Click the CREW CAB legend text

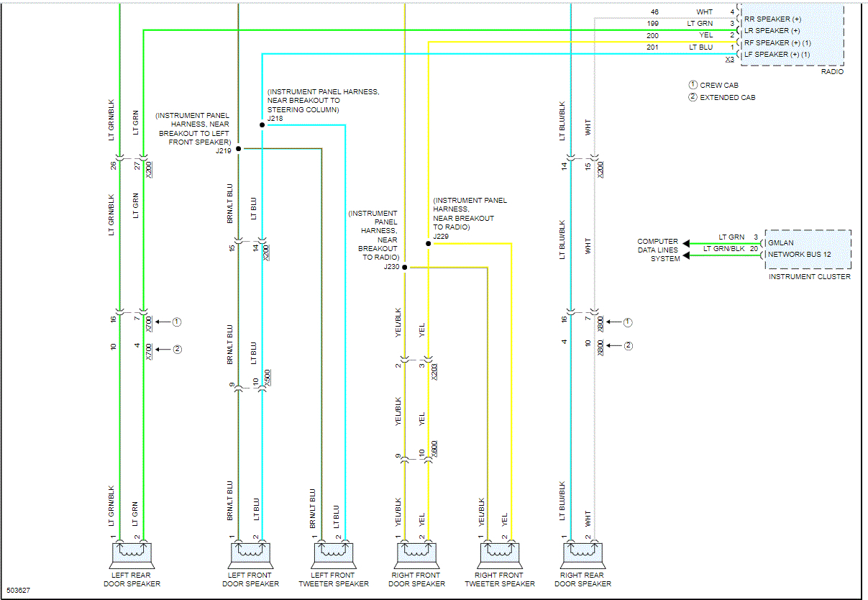pos(719,85)
